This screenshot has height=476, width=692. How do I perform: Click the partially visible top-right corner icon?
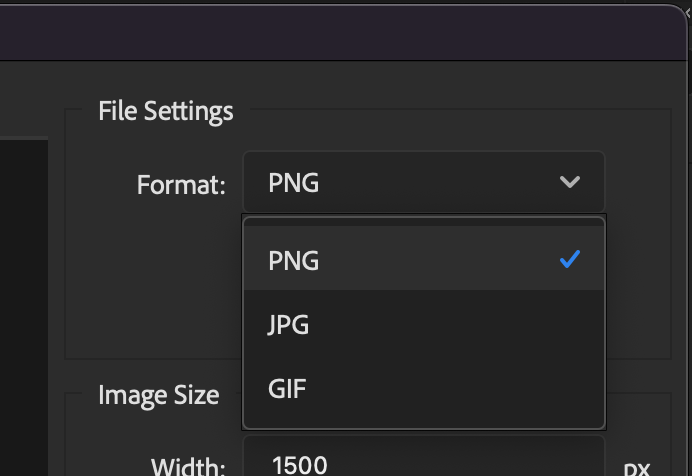[x=688, y=14]
